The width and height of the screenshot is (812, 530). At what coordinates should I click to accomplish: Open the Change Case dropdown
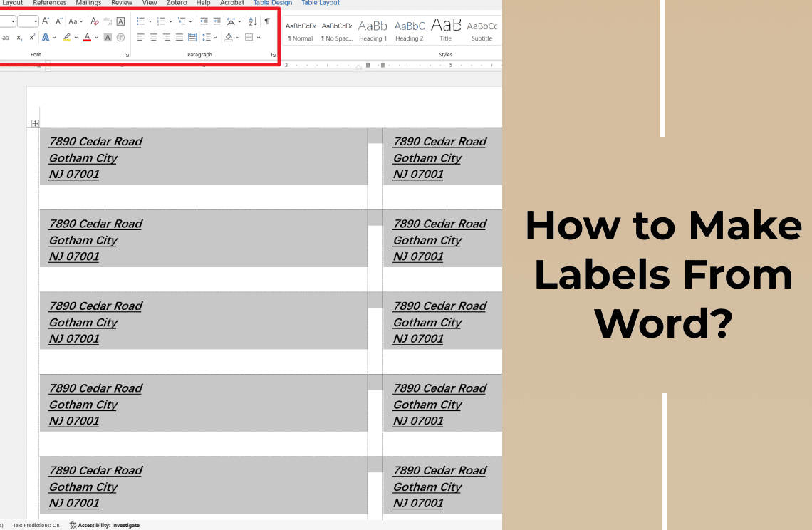click(76, 21)
